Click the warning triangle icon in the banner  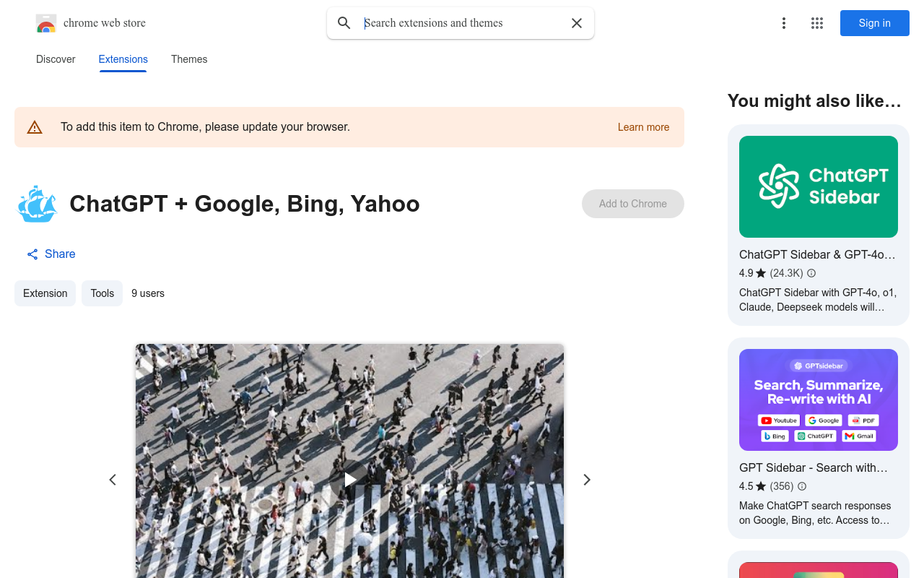click(34, 126)
